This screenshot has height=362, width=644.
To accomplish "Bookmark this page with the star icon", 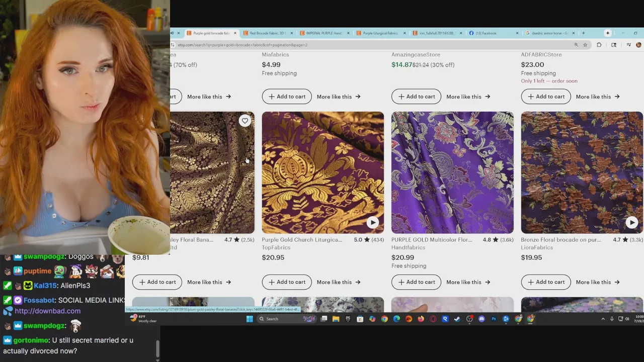I will pos(585,45).
